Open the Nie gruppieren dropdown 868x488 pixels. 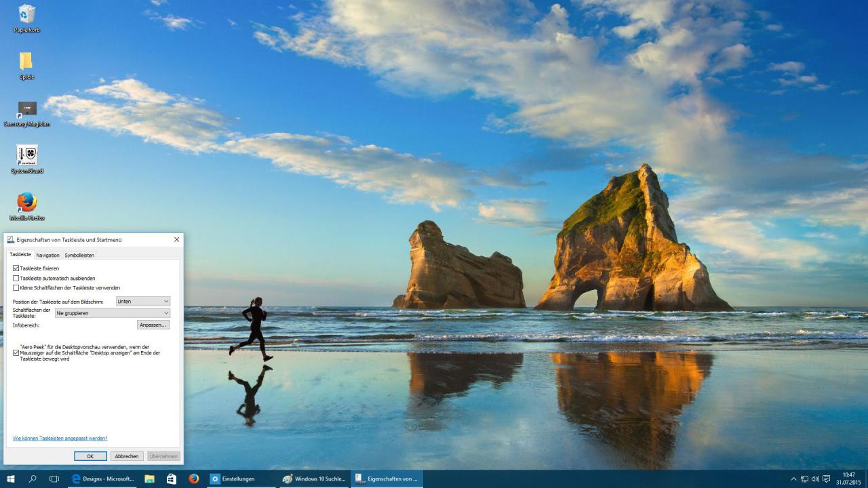[113, 313]
